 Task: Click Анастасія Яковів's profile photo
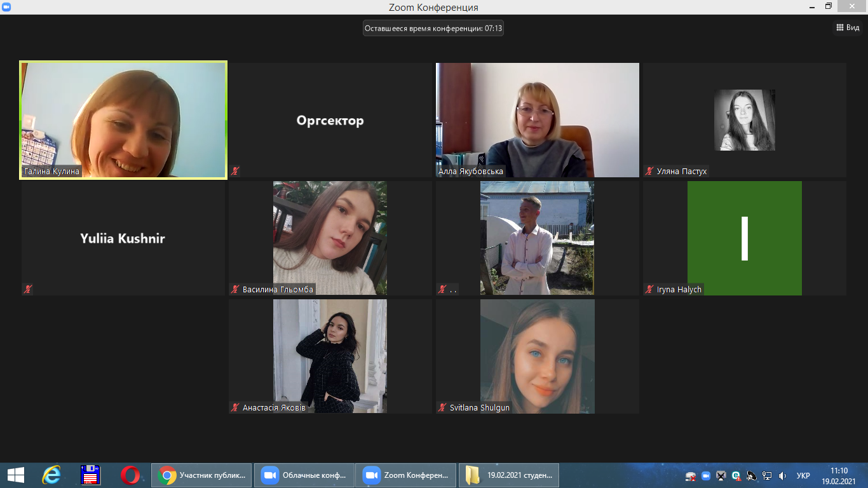coord(330,356)
